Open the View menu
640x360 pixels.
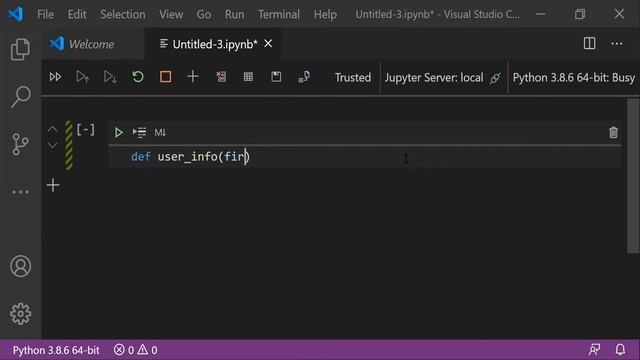pos(171,14)
